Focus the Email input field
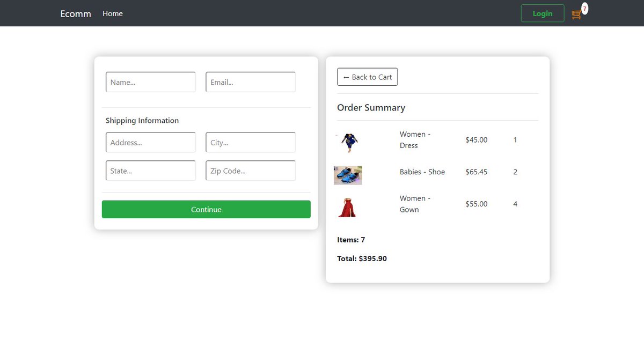 pos(251,82)
